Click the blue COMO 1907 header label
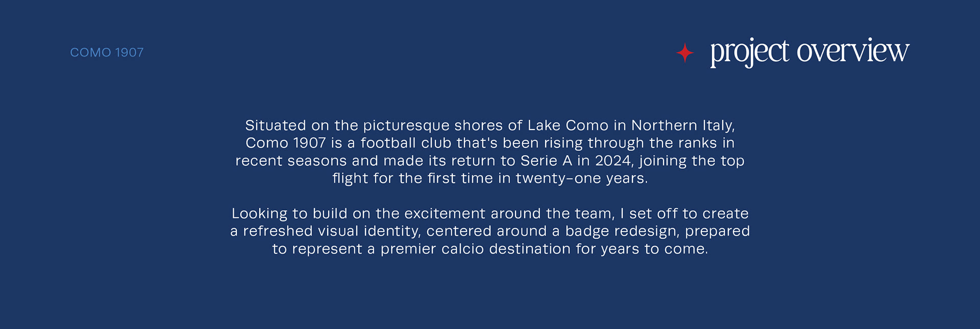 tap(107, 53)
